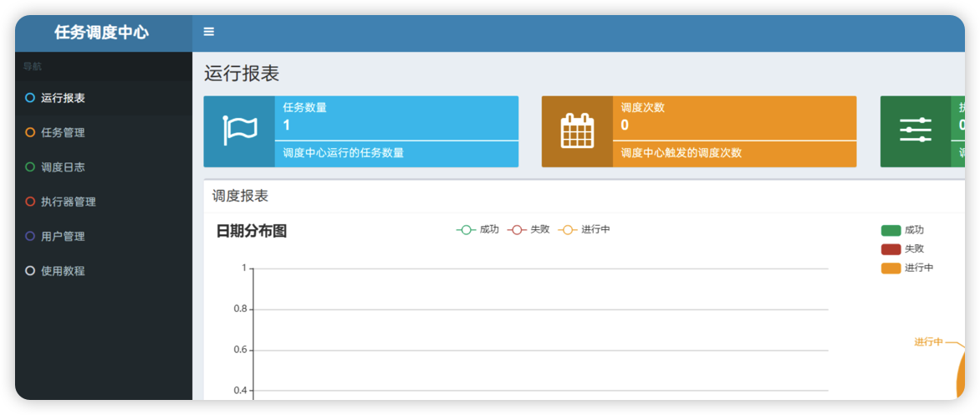Image resolution: width=980 pixels, height=415 pixels.
Task: Click the 0.6 y-axis label
Action: pos(240,350)
